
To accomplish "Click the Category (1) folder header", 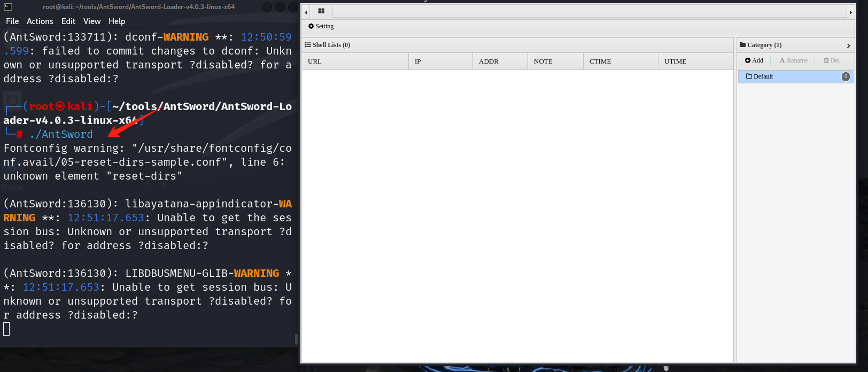I will coord(761,45).
